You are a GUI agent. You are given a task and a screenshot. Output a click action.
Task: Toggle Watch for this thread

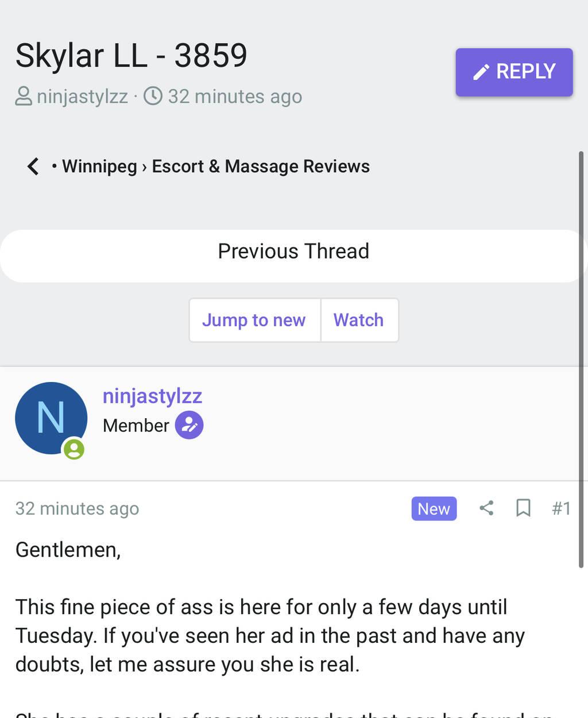(358, 320)
